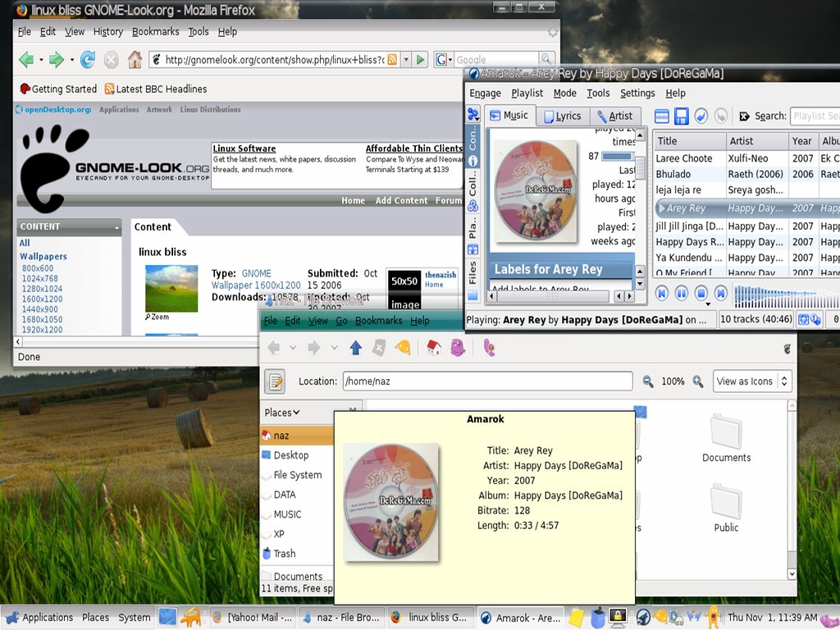
Task: Open the Google search engine selector dropdown
Action: click(x=445, y=59)
